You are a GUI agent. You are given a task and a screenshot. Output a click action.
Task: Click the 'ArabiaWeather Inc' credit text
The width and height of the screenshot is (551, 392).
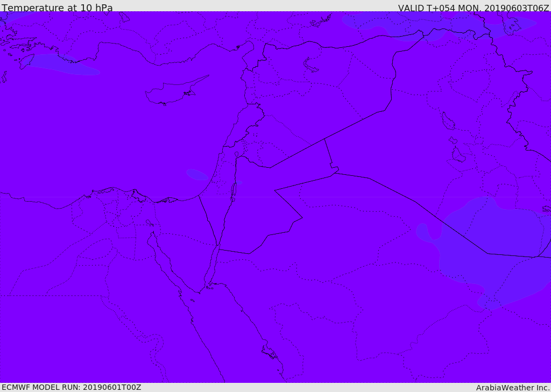tap(513, 388)
